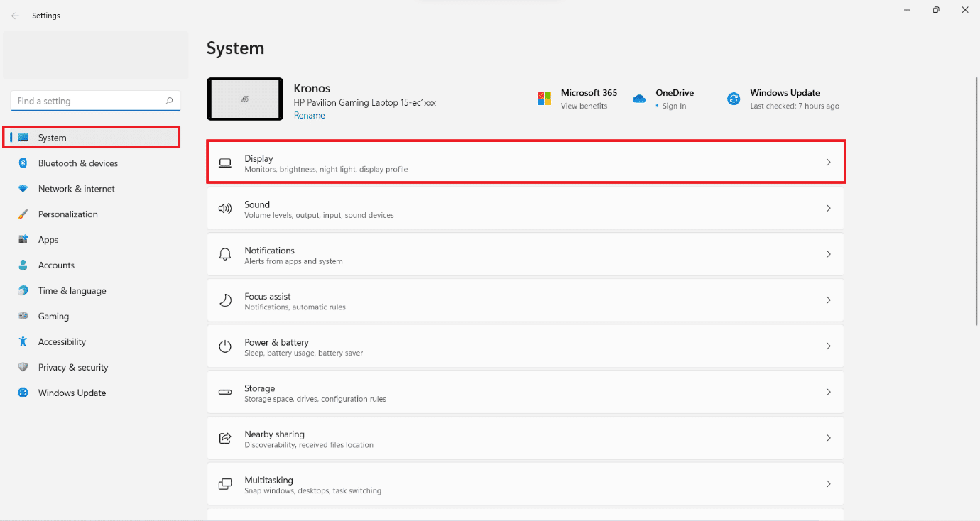Click the Storage drive icon
This screenshot has width=980, height=521.
click(224, 392)
